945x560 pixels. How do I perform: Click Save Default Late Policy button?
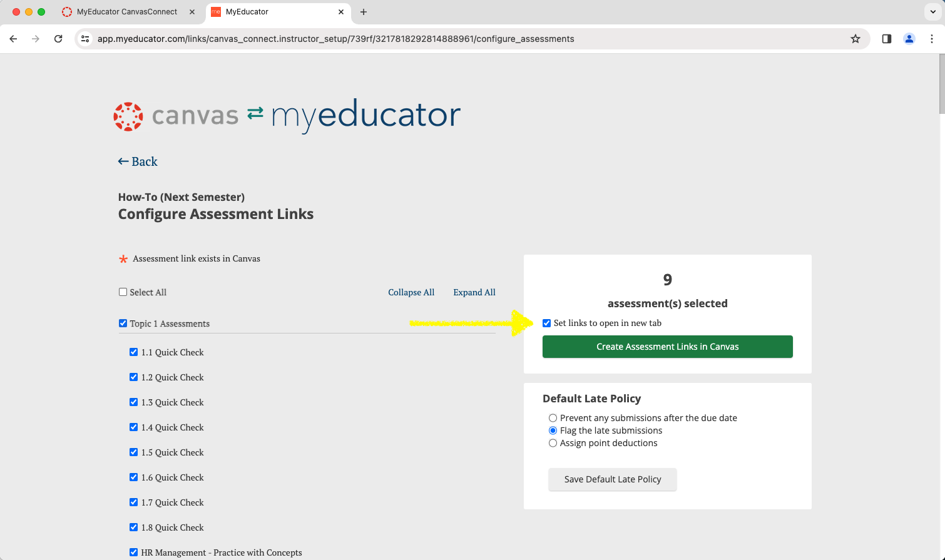coord(613,479)
